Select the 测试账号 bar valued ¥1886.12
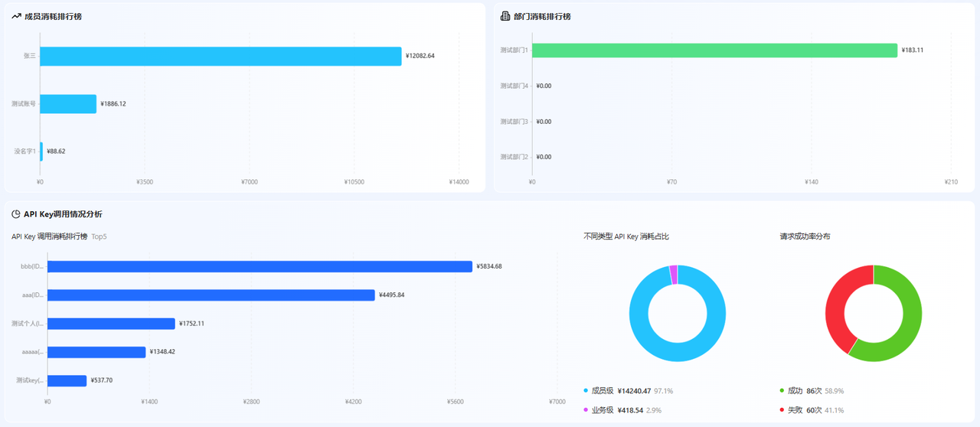Viewport: 980px width, 427px height. click(68, 104)
